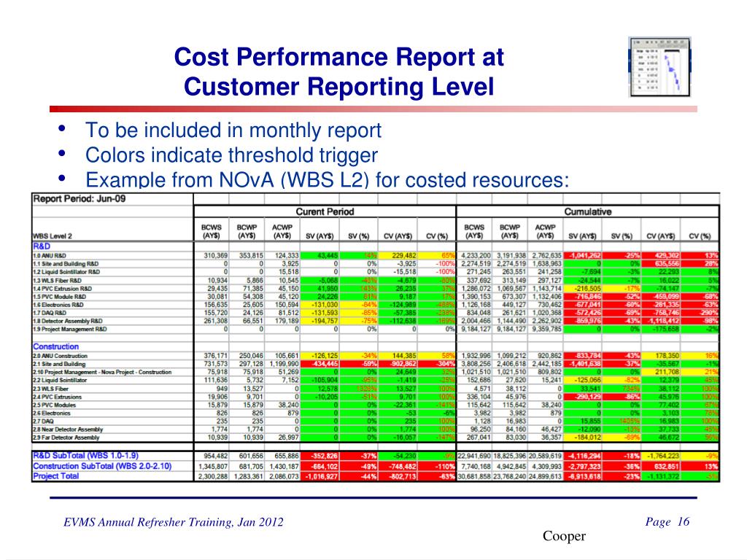Click the '2.1 Site and Building' row label
The width and height of the screenshot is (747, 560).
tap(58, 364)
